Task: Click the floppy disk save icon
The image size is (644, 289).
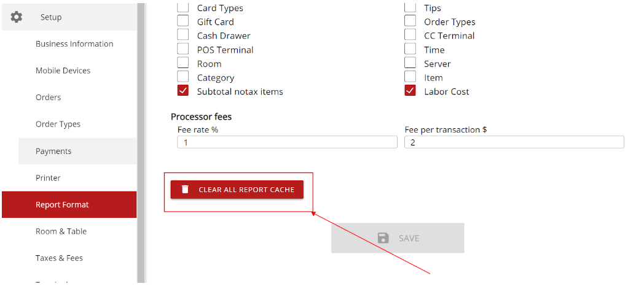Action: tap(383, 238)
